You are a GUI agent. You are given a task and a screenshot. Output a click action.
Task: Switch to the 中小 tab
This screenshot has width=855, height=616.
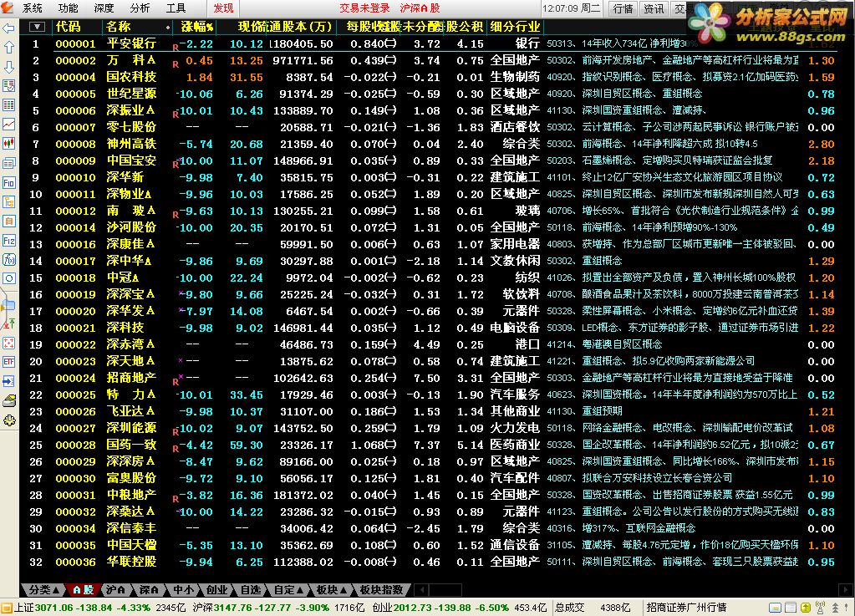[x=183, y=590]
